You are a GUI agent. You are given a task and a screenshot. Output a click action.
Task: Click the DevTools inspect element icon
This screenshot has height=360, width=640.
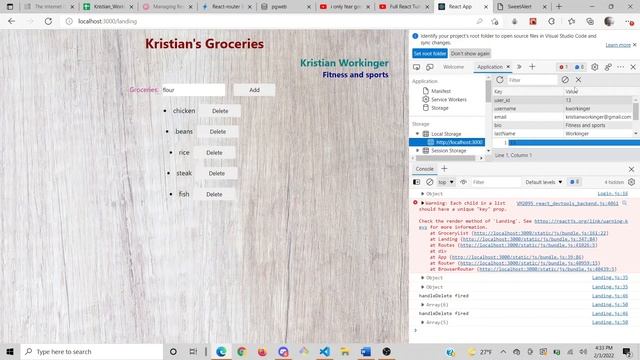(x=416, y=67)
